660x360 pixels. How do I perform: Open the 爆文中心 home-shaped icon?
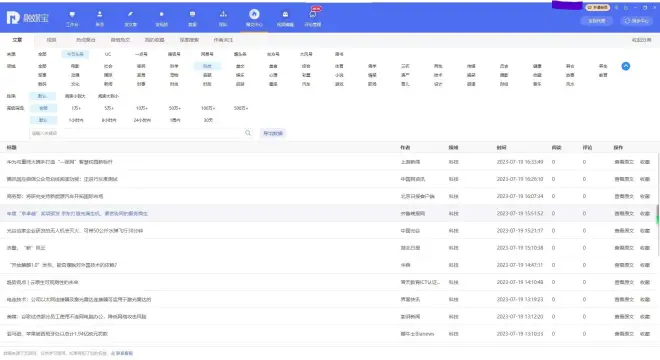[254, 14]
